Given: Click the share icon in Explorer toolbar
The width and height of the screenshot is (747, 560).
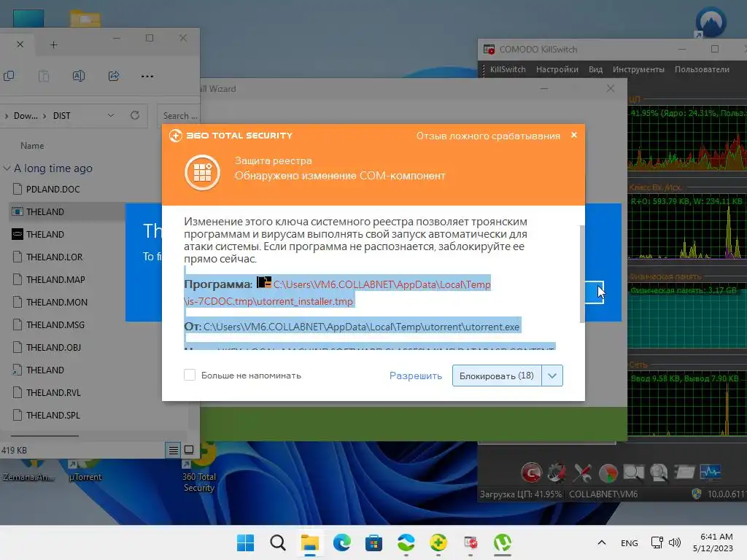Looking at the screenshot, I should point(114,76).
